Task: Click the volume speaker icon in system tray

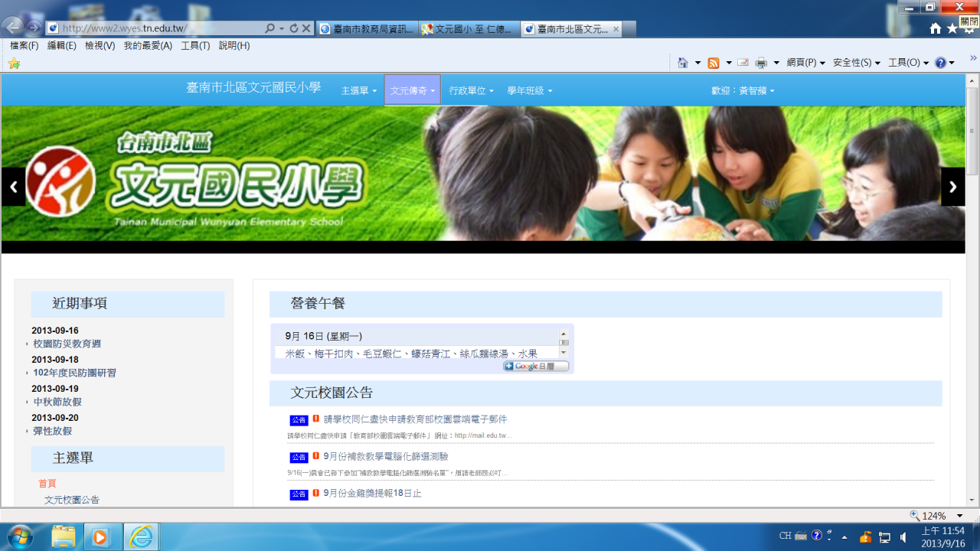Action: tap(904, 536)
